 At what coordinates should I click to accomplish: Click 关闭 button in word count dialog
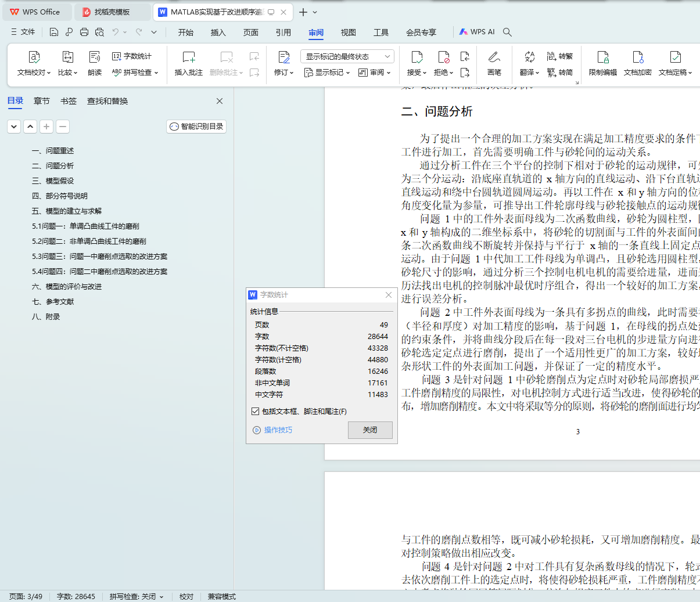[x=370, y=430]
